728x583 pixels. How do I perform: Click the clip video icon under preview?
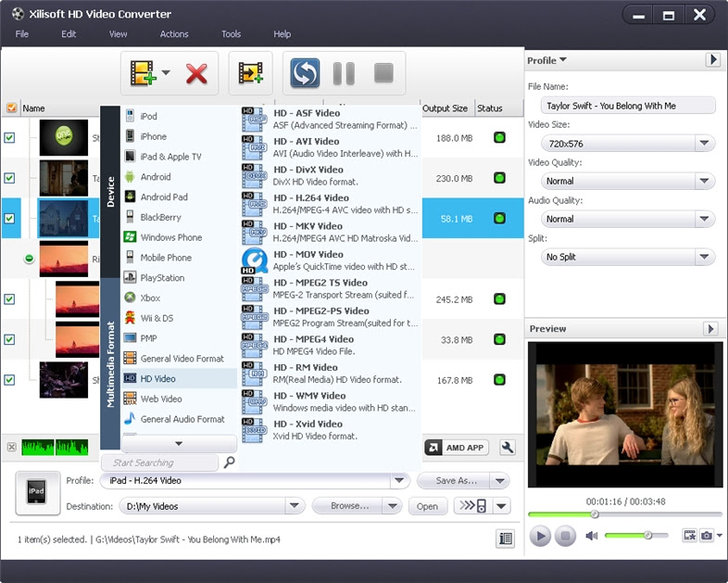tap(689, 535)
